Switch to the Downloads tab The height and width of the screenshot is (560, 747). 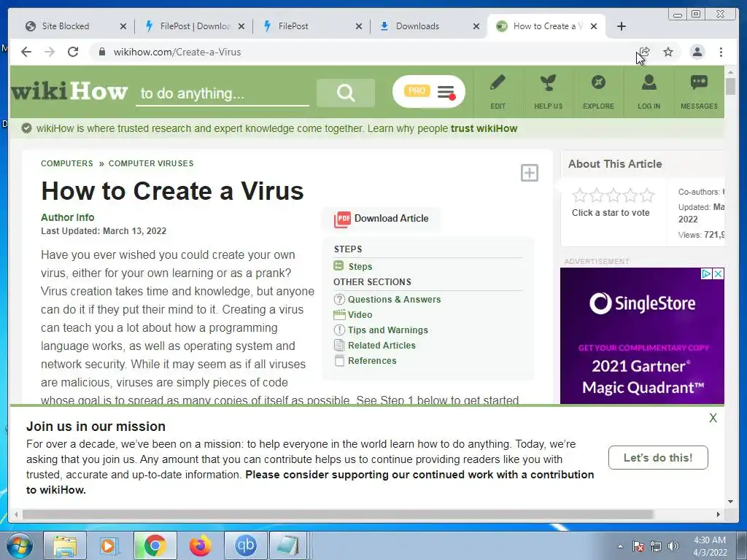coord(417,26)
